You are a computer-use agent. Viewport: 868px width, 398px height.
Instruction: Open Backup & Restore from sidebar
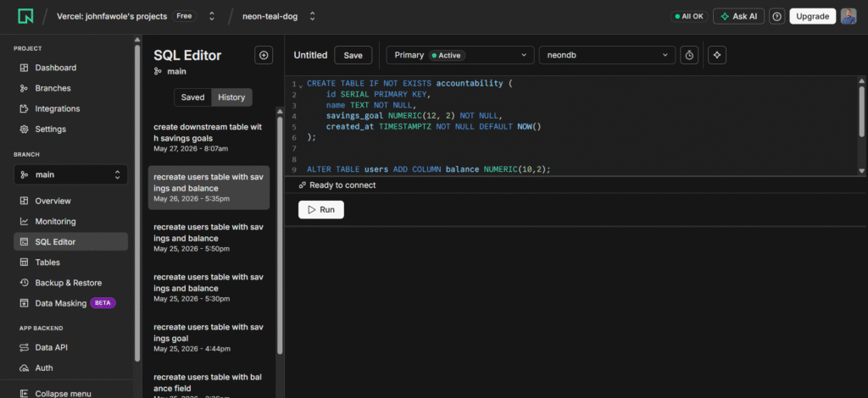(68, 283)
